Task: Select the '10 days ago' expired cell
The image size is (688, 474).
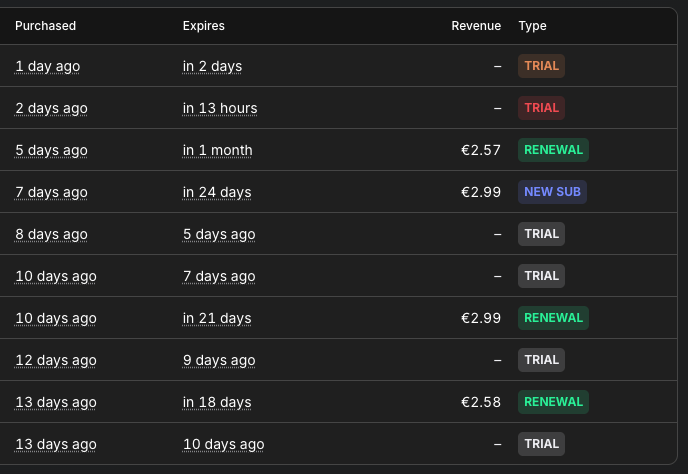Action: click(x=223, y=445)
